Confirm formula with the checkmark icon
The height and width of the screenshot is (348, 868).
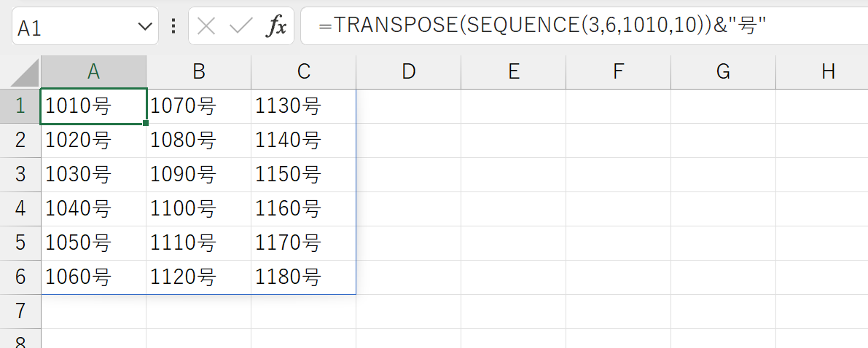pyautogui.click(x=241, y=26)
